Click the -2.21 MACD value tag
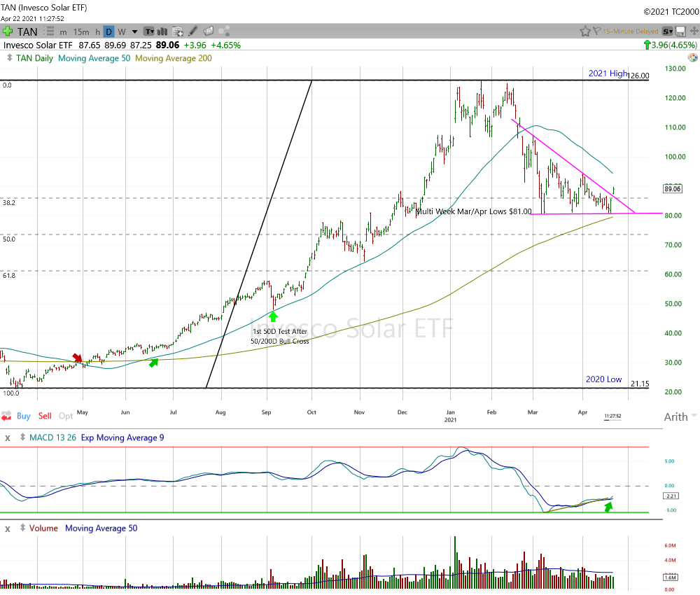Viewport: 700px width, 595px height. point(671,496)
